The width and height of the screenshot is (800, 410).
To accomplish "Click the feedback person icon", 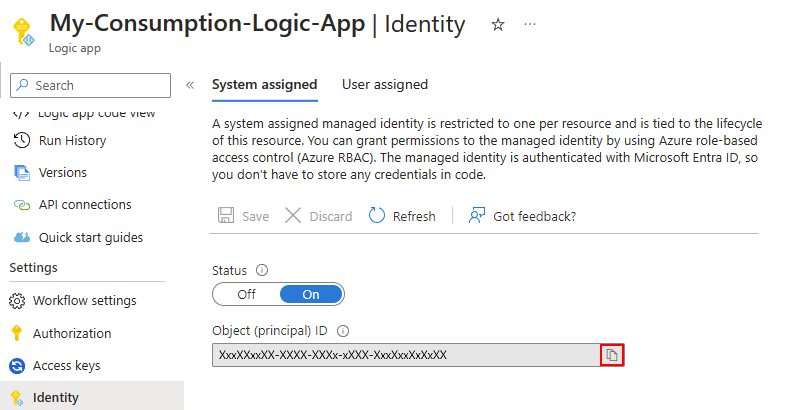I will click(477, 215).
